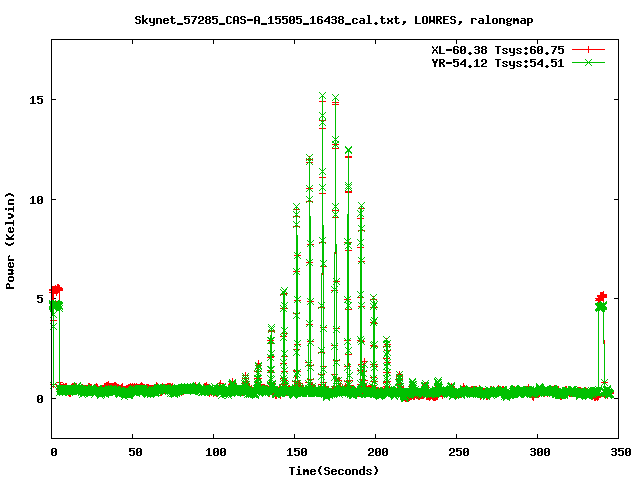Click the y-axis tick label 10
The image size is (640, 480).
pyautogui.click(x=36, y=200)
